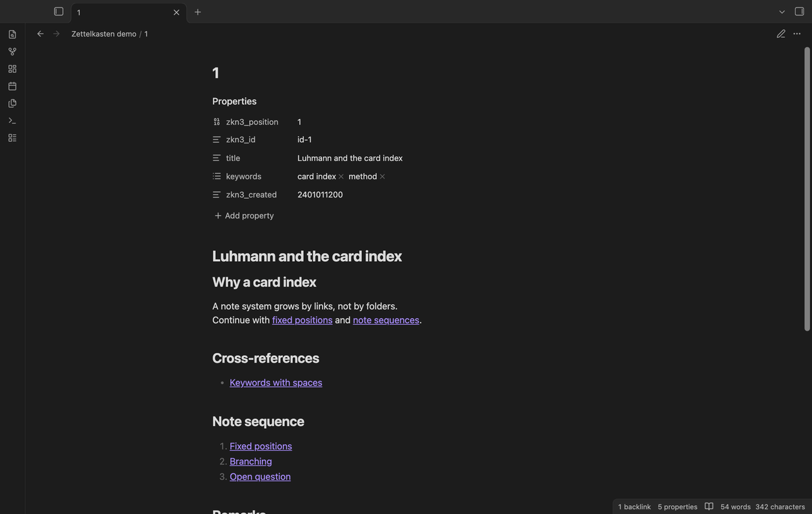
Task: Open a new tab with plus
Action: [198, 12]
